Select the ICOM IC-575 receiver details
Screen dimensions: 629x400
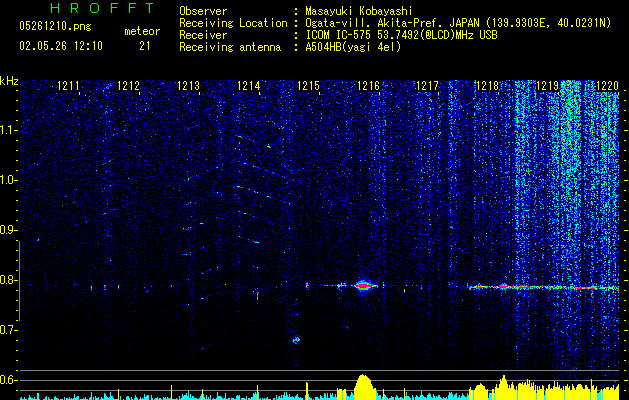tap(401, 35)
